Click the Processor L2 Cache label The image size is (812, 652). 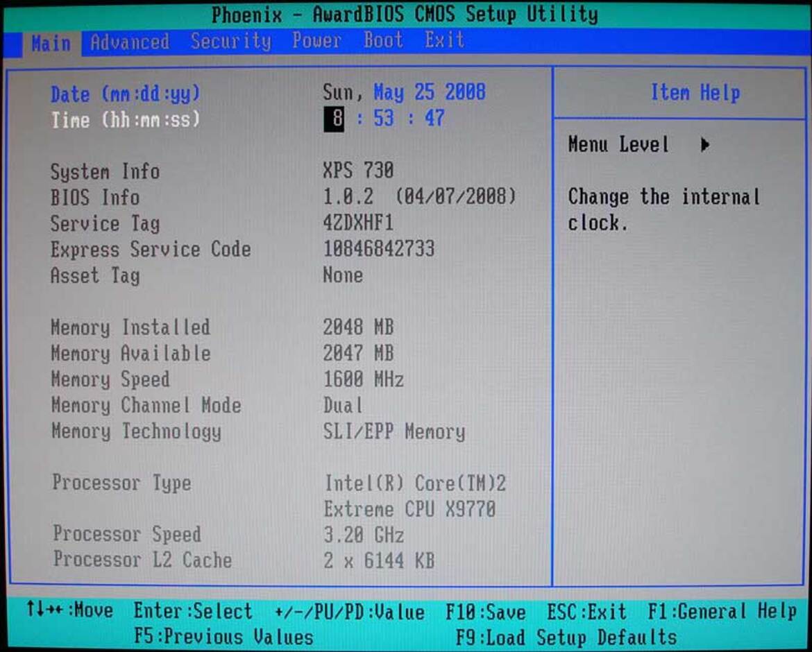pos(142,560)
